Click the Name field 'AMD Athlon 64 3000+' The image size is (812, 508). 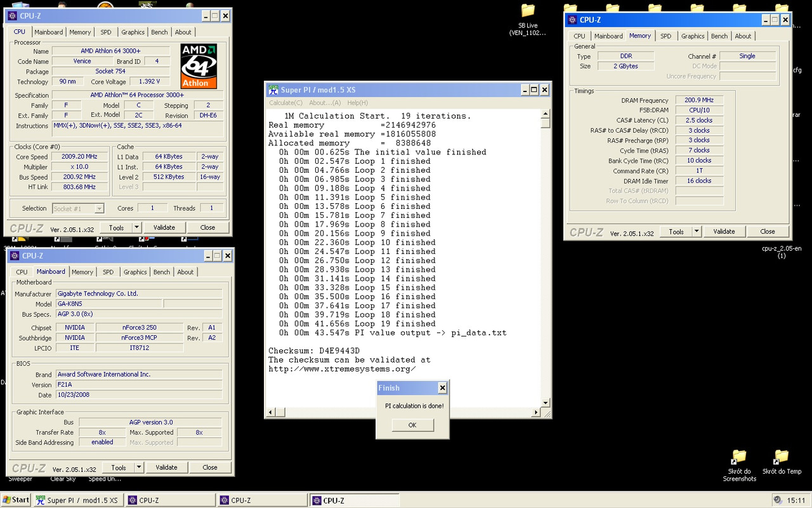pos(111,51)
